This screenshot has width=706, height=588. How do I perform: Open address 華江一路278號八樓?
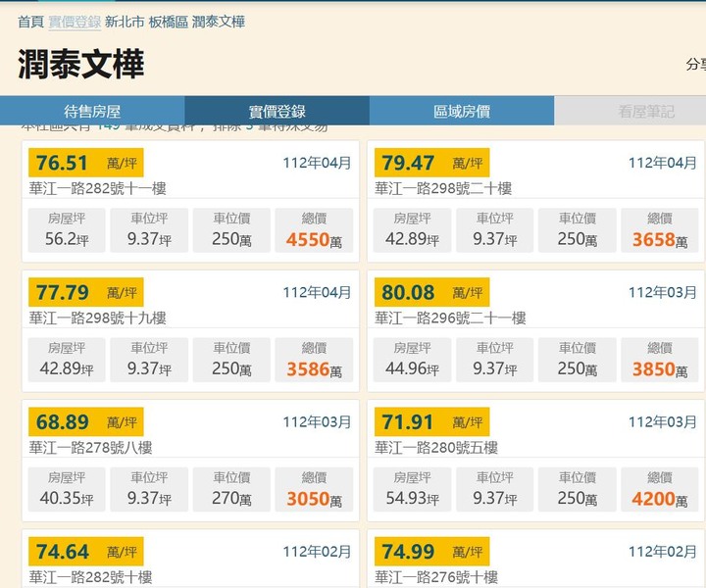pos(90,447)
